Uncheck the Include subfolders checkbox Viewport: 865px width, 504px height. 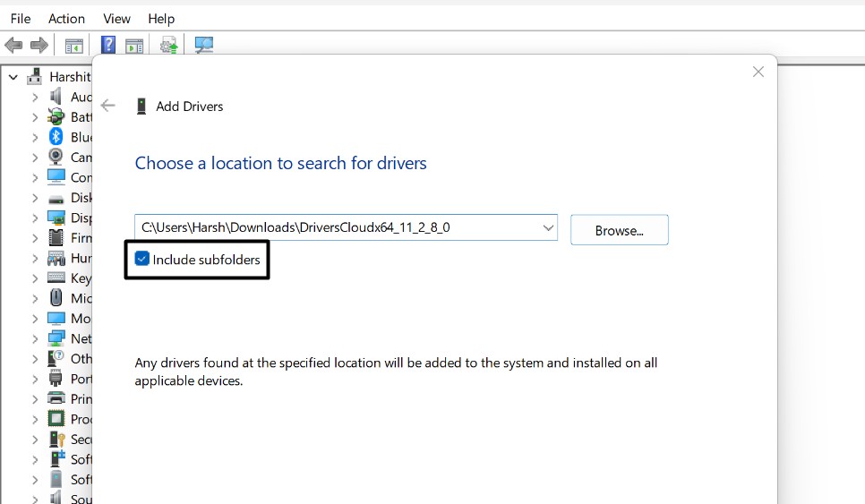pyautogui.click(x=141, y=260)
